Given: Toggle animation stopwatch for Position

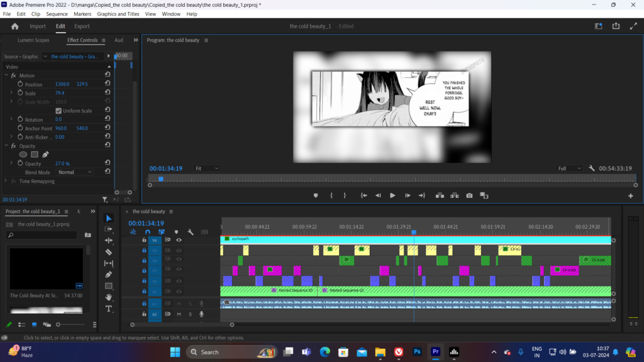Looking at the screenshot, I should pyautogui.click(x=20, y=84).
